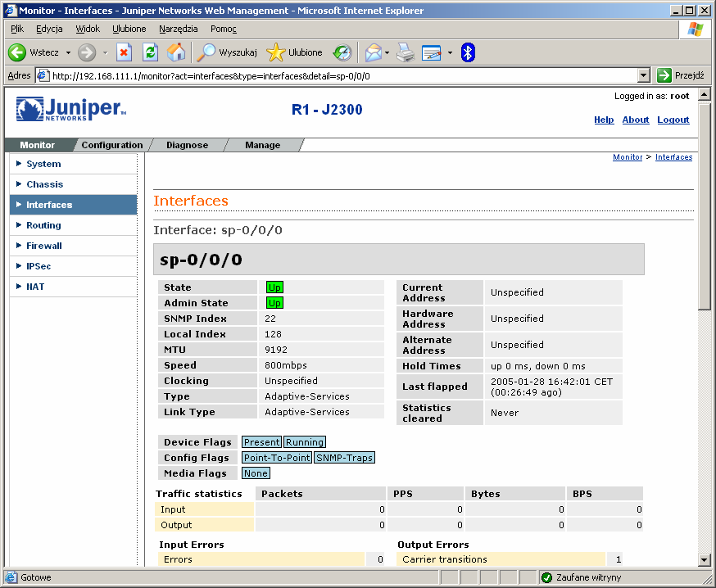Switch to the Diagnose tab
716x588 pixels.
188,145
